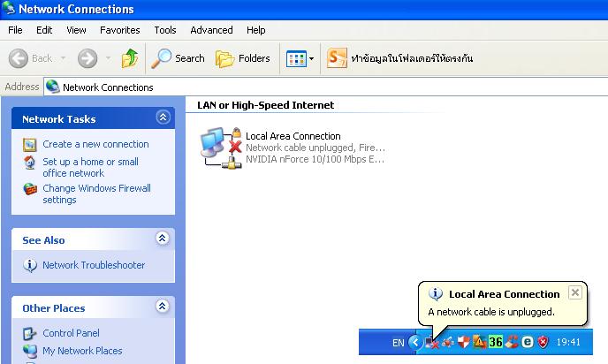Collapse the Network Tasks panel
This screenshot has width=608, height=364.
pyautogui.click(x=163, y=118)
